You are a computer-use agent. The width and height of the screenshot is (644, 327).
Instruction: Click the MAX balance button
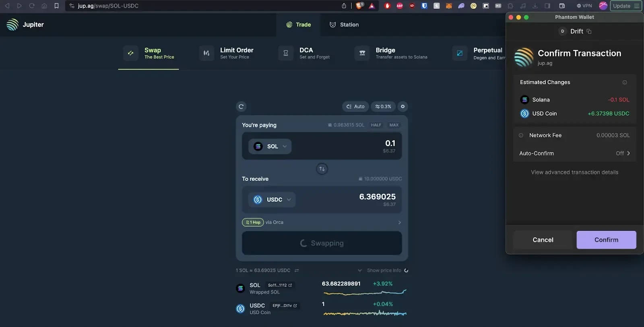(x=394, y=125)
